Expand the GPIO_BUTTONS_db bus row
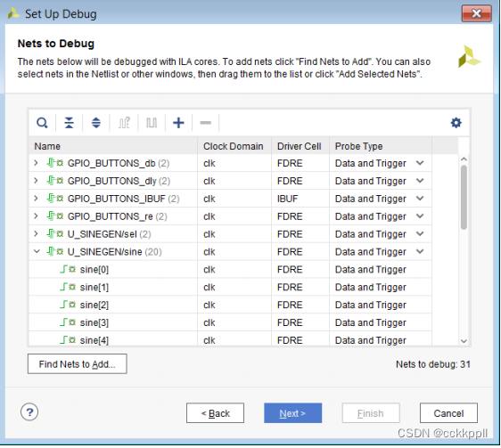Screen dimensions: 501x448 point(37,163)
